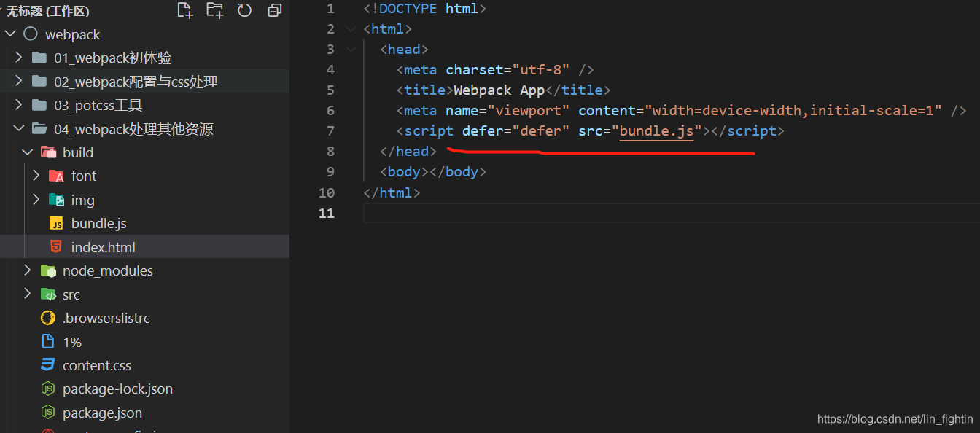Expand the src folder chevron

point(28,294)
